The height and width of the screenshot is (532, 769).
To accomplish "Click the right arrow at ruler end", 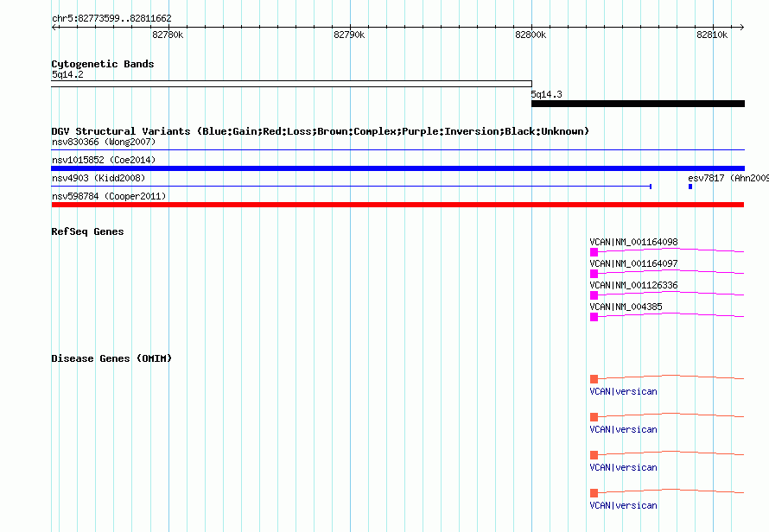I will 741,27.
